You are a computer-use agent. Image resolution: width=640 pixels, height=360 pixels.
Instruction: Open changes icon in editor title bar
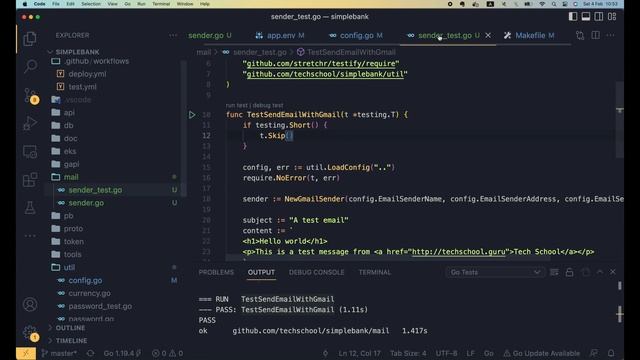(580, 36)
